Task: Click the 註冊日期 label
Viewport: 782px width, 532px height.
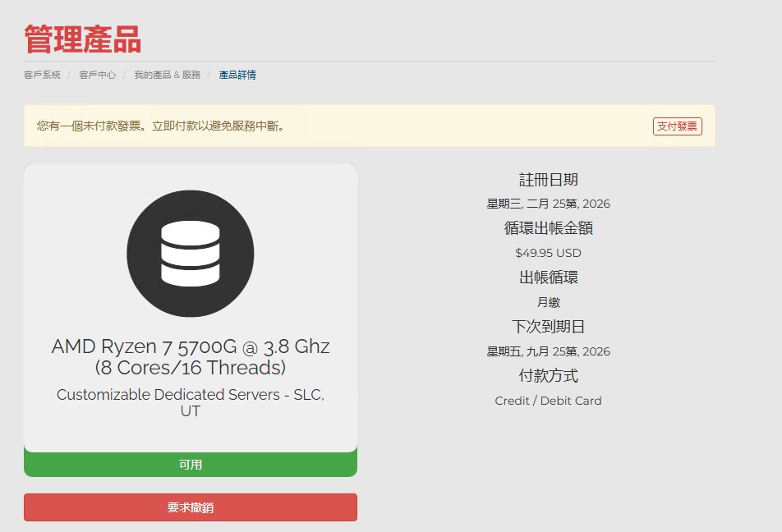Action: tap(548, 180)
